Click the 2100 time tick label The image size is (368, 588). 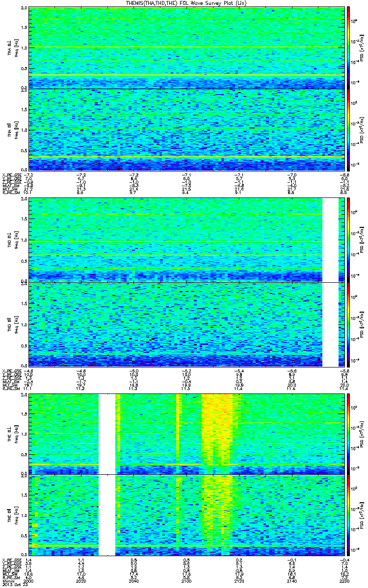coord(186,581)
